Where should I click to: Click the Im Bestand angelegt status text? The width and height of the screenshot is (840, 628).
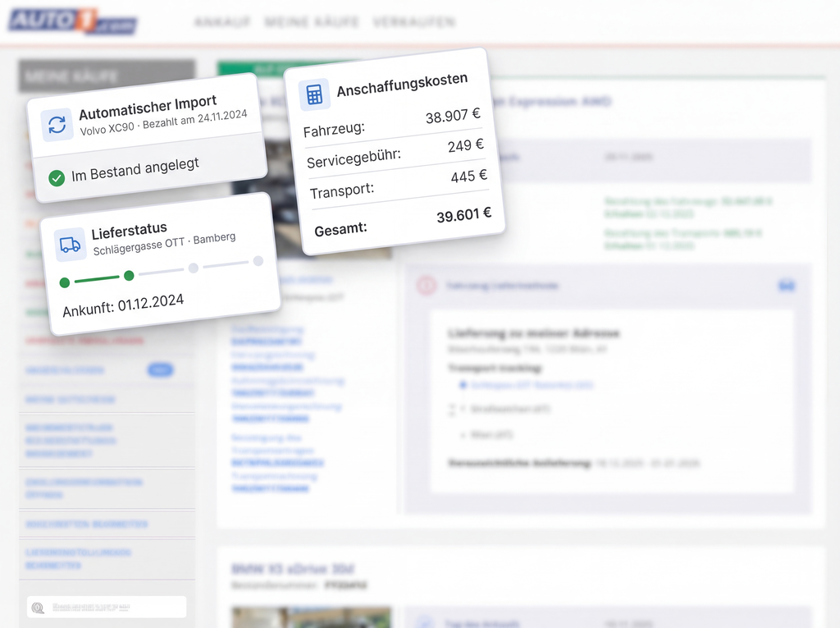(135, 169)
